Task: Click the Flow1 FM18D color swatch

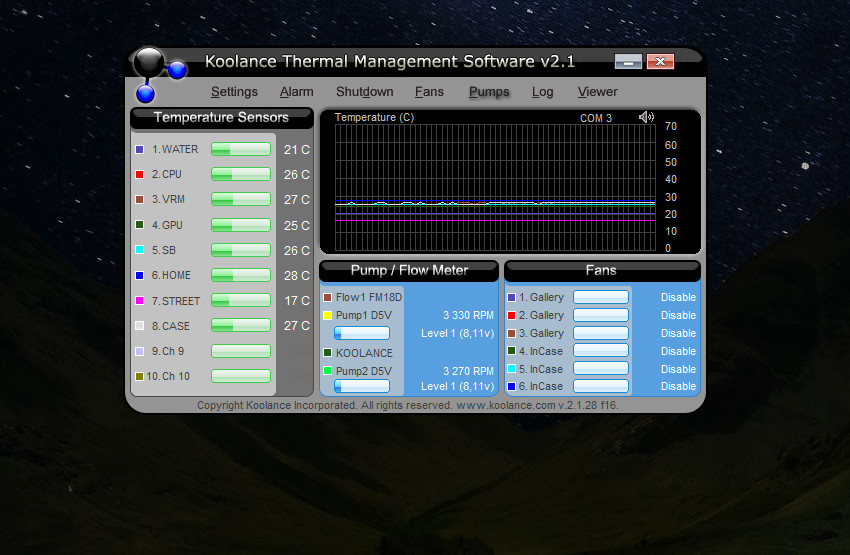Action: tap(327, 298)
